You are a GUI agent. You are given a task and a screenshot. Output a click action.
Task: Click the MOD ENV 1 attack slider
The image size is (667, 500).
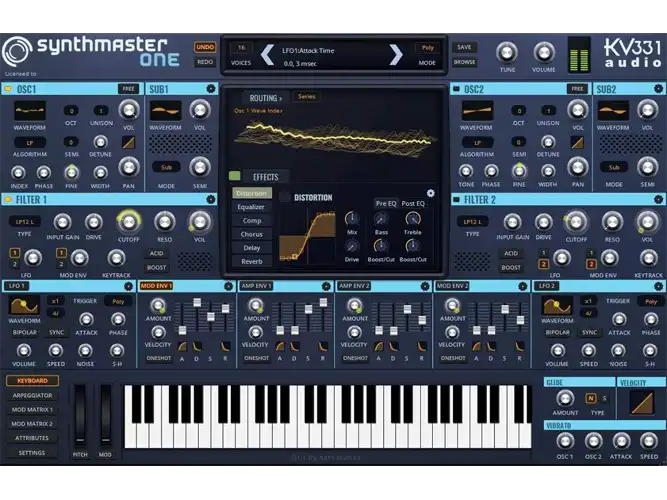(182, 330)
